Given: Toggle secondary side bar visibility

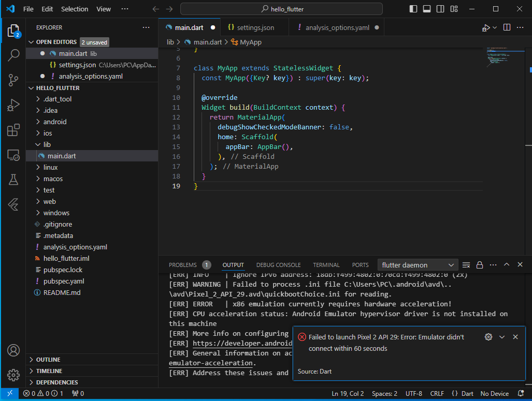Looking at the screenshot, I should click(x=440, y=9).
